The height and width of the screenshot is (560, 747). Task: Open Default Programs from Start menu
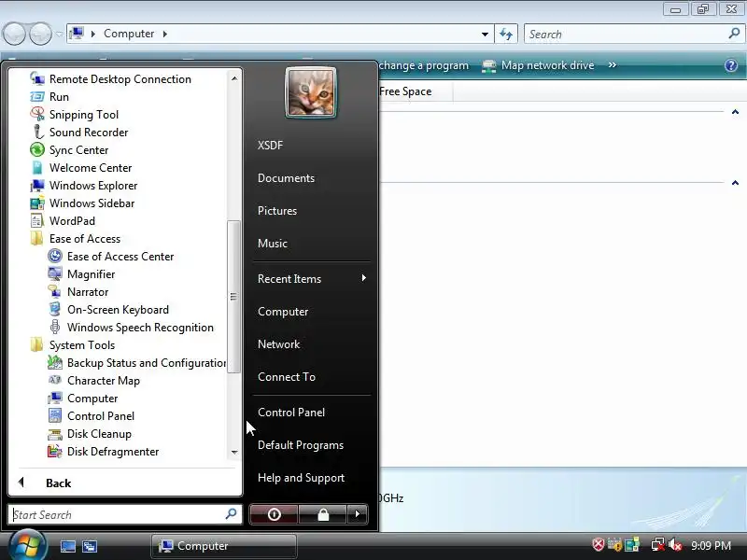click(x=301, y=445)
